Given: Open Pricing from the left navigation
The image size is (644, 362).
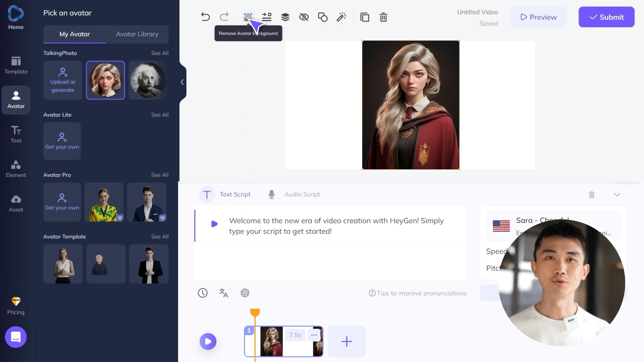Looking at the screenshot, I should 16,305.
